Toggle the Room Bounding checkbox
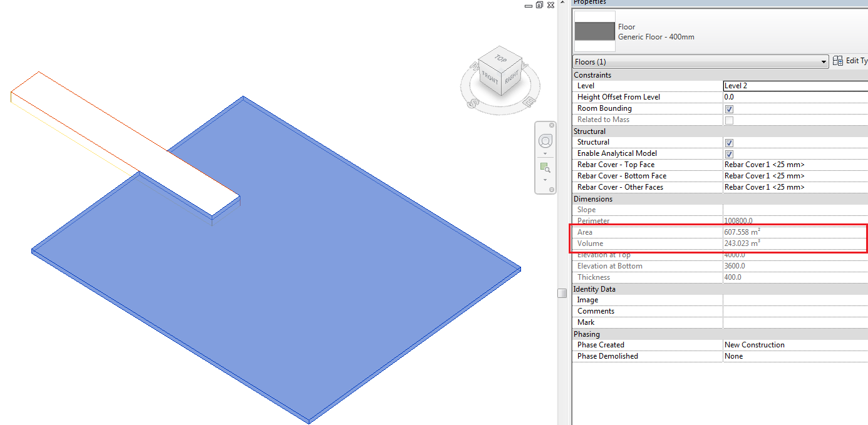The width and height of the screenshot is (868, 425). [x=729, y=108]
